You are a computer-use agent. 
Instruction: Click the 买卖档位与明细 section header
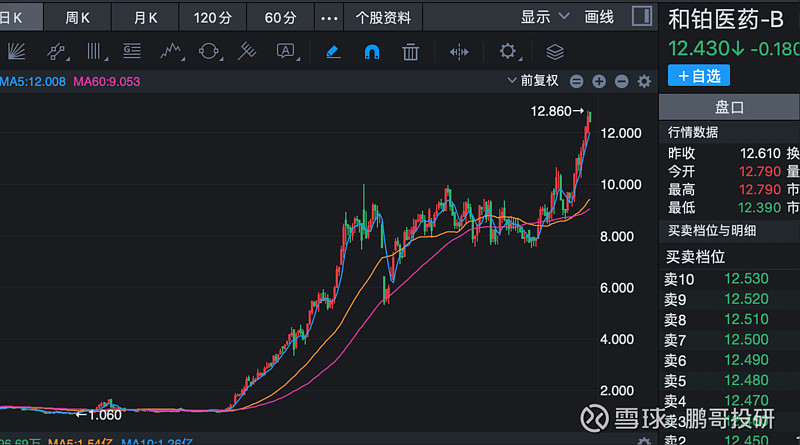pos(712,231)
